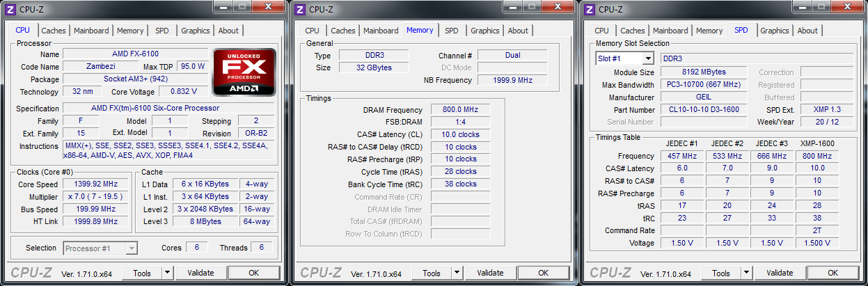Click the 32 GBytes memory size value

(373, 68)
